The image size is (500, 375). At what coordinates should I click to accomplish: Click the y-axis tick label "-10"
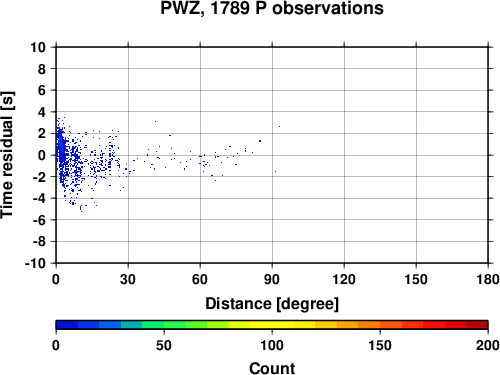click(35, 263)
